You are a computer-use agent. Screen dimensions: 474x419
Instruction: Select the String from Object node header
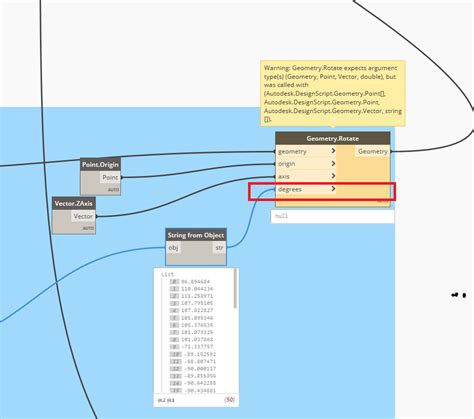click(196, 235)
